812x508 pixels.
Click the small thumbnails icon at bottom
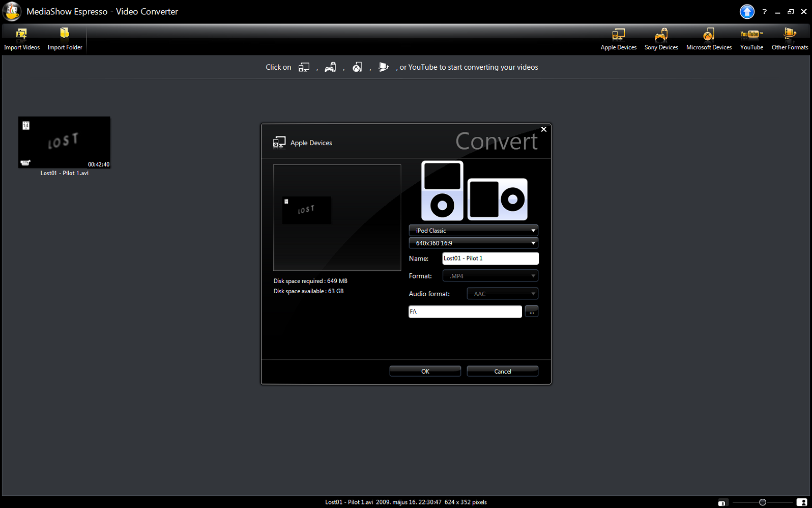tap(721, 503)
